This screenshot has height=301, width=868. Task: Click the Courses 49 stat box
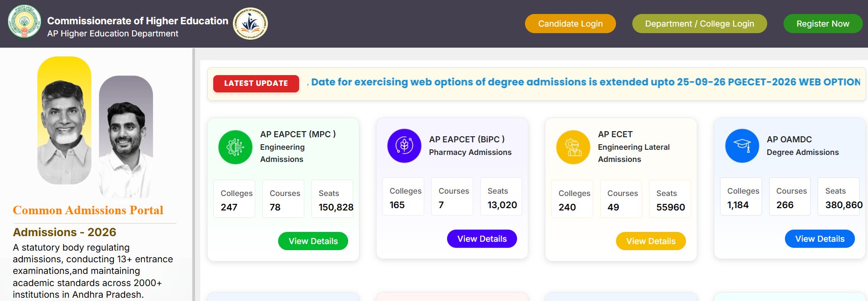tap(621, 199)
